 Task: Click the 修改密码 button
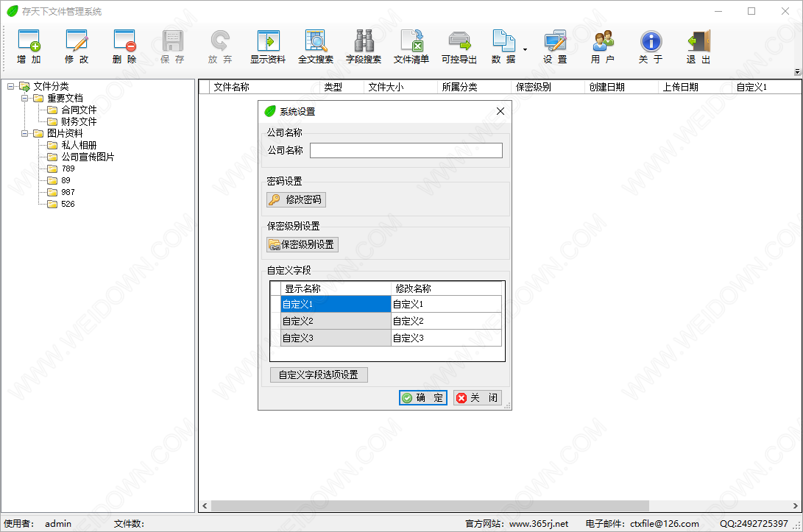point(296,199)
